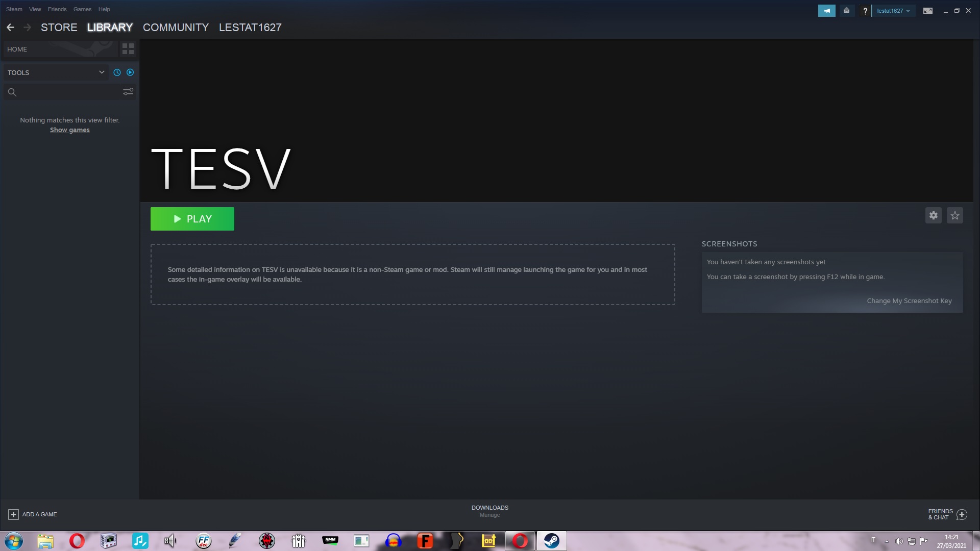Open the music note app in taskbar
980x551 pixels.
(x=140, y=541)
